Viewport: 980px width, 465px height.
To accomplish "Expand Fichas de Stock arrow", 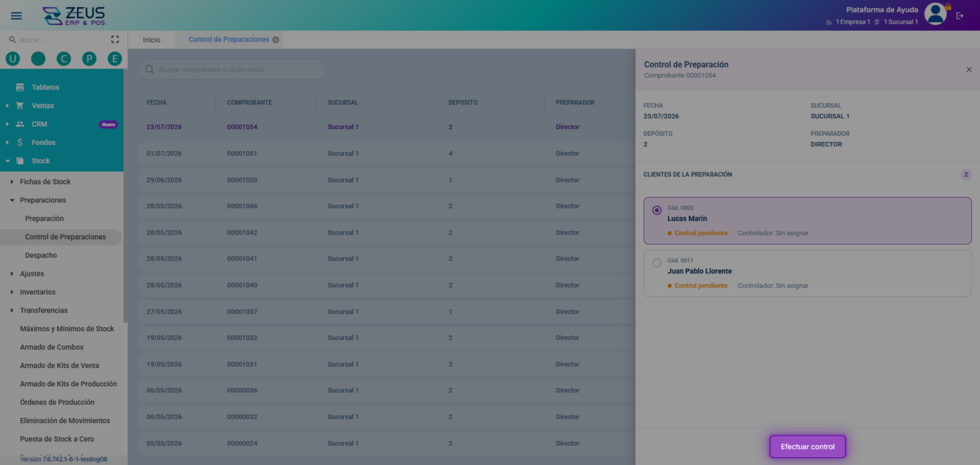I will (x=12, y=182).
